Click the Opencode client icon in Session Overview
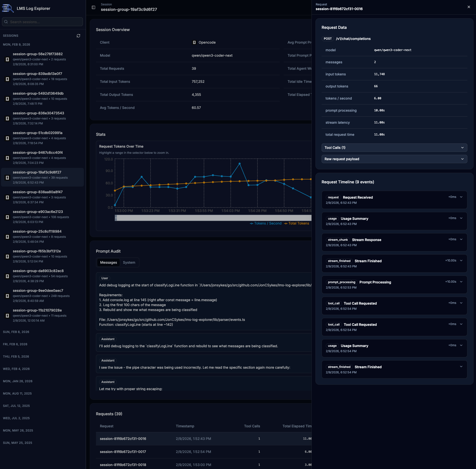The height and width of the screenshot is (469, 476). point(194,42)
